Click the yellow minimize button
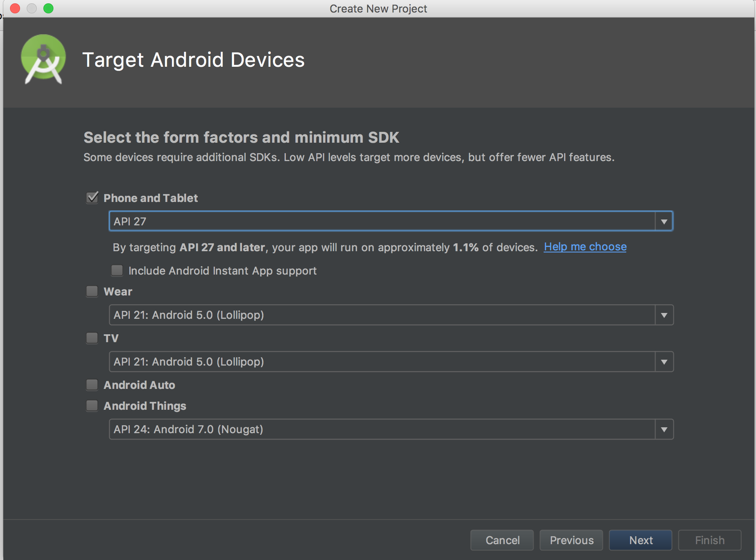 (x=32, y=8)
